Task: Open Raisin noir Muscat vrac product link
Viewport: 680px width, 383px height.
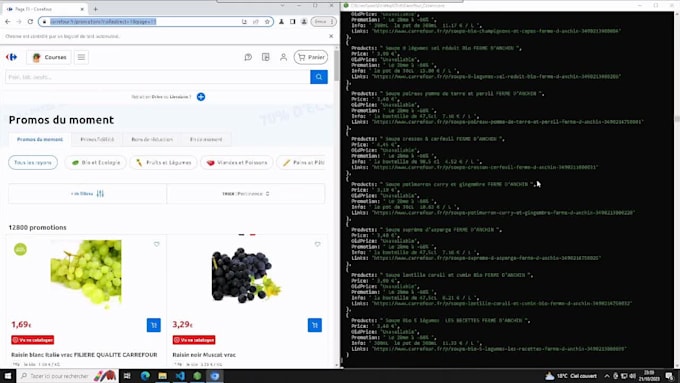Action: coord(204,355)
